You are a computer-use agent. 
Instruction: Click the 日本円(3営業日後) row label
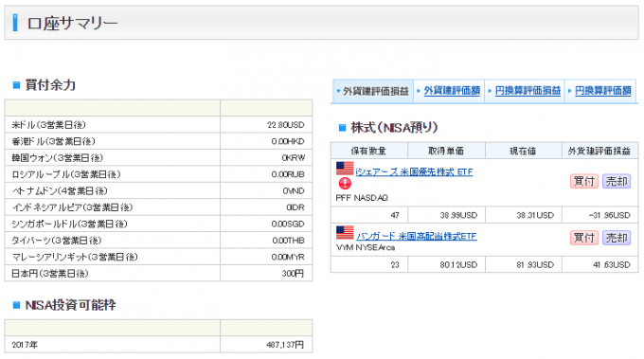click(50, 273)
